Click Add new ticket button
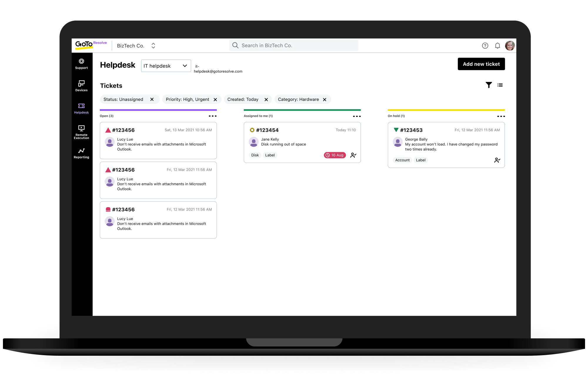 pos(481,64)
